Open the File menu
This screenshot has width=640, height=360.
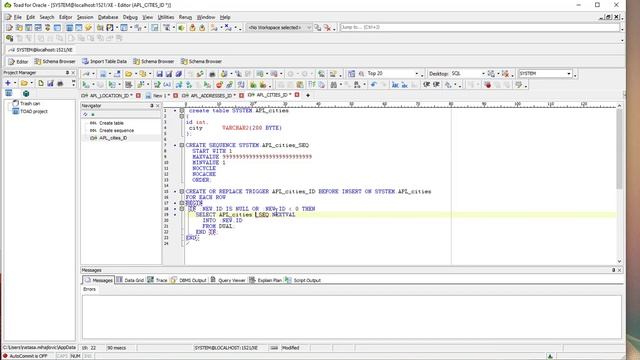point(18,17)
